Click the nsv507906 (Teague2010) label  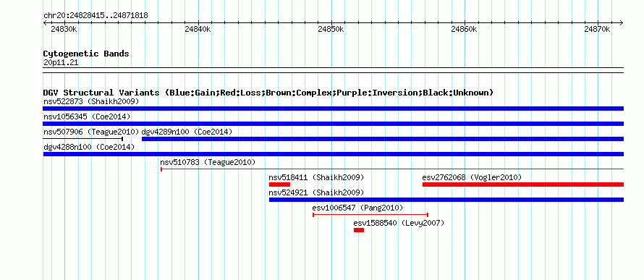pos(91,132)
